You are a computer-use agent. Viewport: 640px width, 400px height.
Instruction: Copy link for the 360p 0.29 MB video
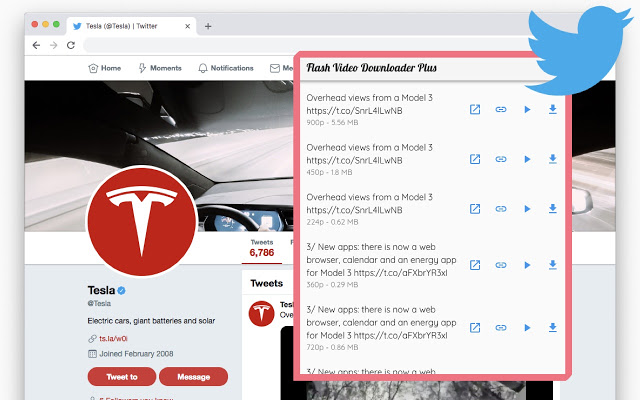pyautogui.click(x=501, y=265)
